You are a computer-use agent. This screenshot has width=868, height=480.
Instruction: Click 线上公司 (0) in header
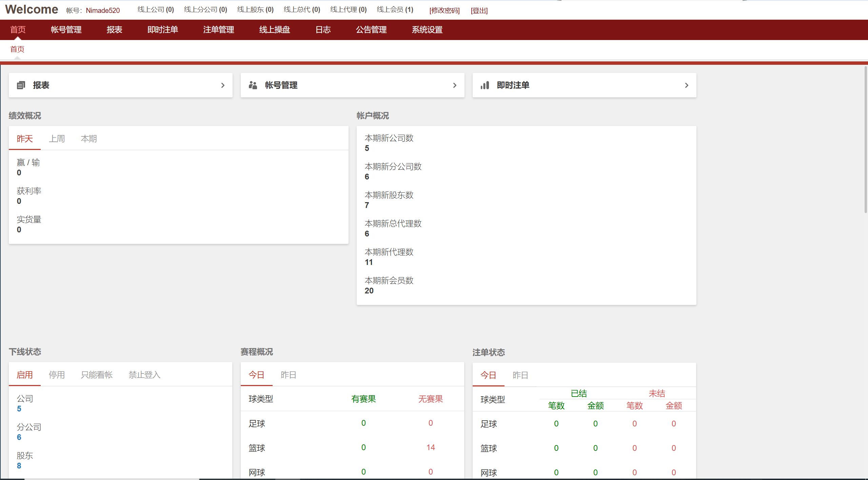click(x=156, y=9)
